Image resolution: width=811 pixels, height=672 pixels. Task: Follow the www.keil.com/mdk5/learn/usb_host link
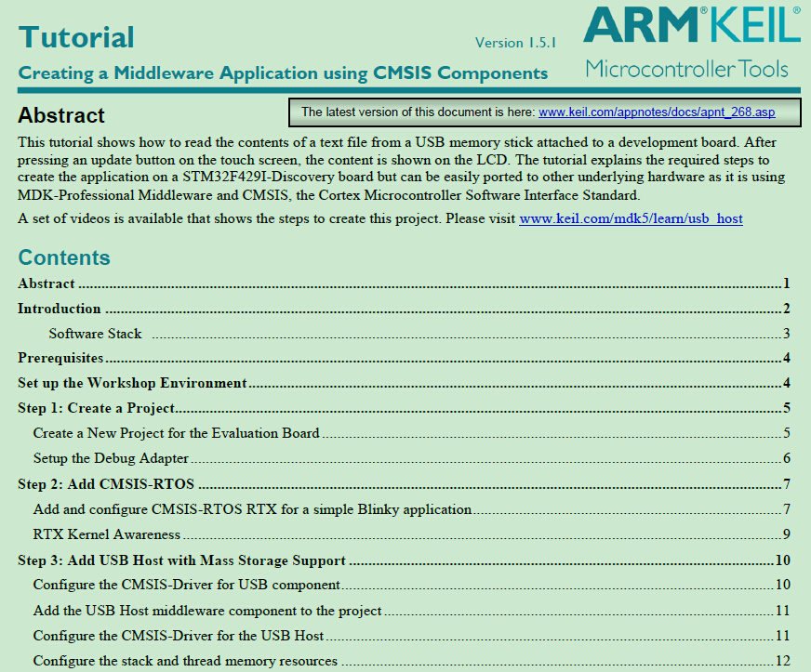[x=631, y=218]
